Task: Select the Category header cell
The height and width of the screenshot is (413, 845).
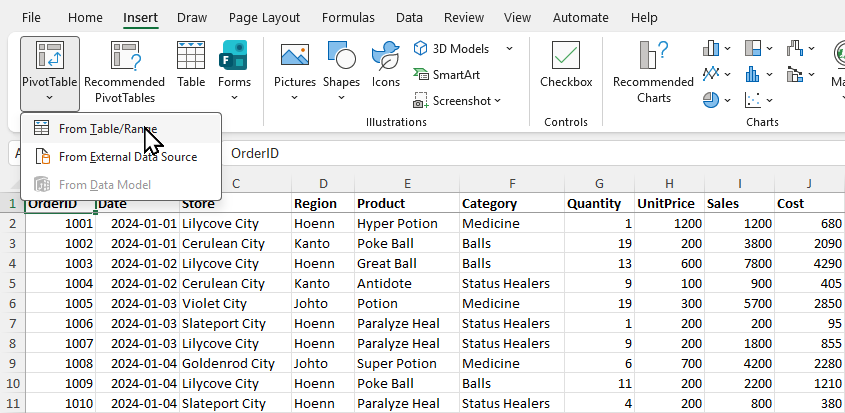Action: click(512, 203)
